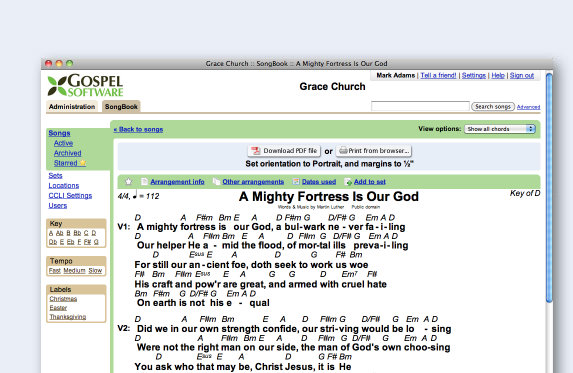Open CCLI Settings link
This screenshot has width=573, height=373.
(70, 195)
